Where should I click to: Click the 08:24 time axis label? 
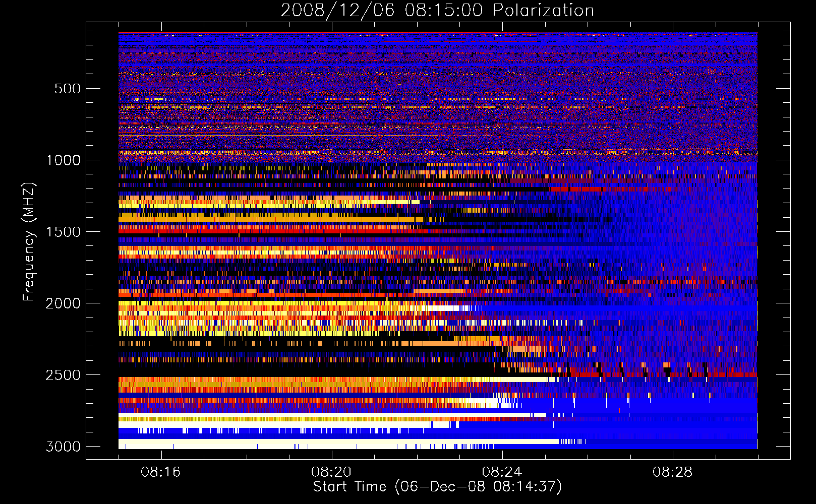[x=502, y=472]
